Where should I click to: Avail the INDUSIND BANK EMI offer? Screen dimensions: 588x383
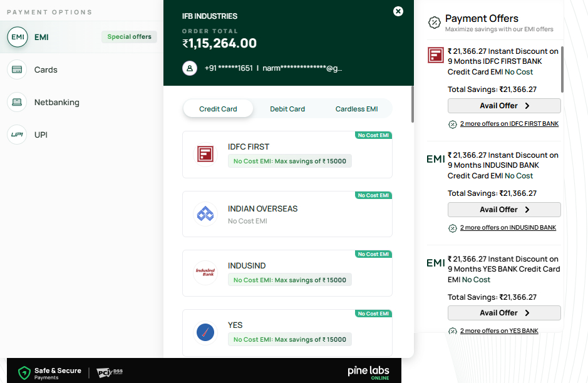click(504, 210)
